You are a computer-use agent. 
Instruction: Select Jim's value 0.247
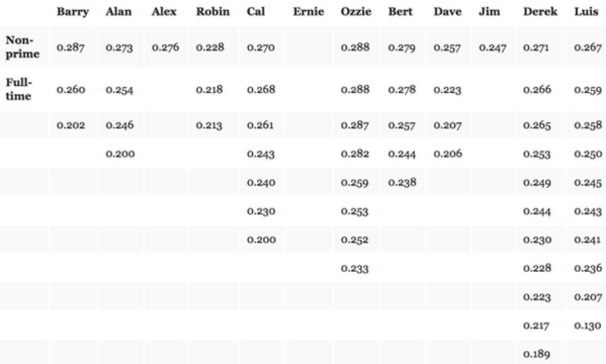(492, 48)
